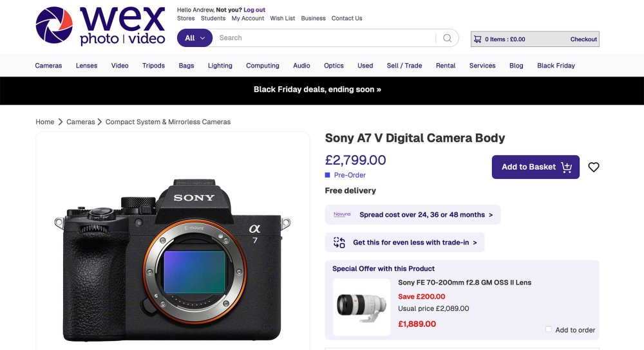Go to Compact System & Mirrorless Cameras breadcrumb

point(168,122)
